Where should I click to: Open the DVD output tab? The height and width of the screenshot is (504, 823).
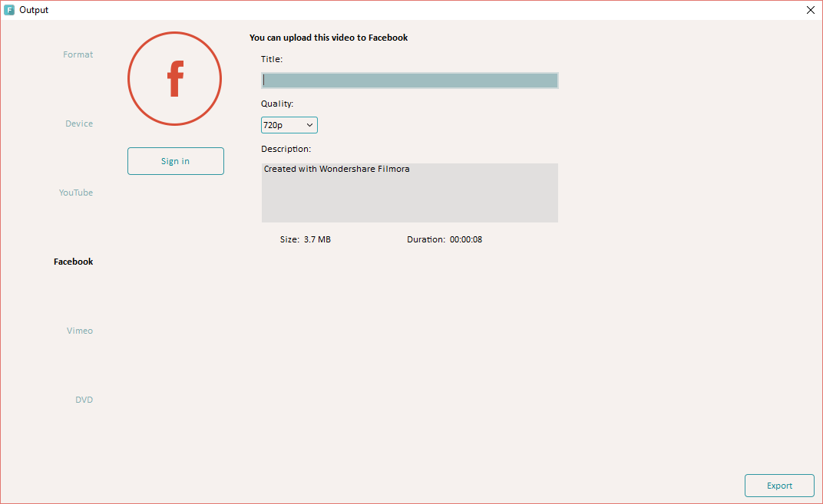[84, 400]
